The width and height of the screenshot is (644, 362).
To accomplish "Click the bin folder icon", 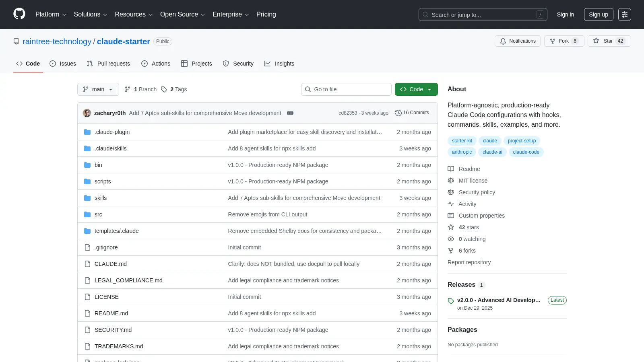I will [87, 165].
